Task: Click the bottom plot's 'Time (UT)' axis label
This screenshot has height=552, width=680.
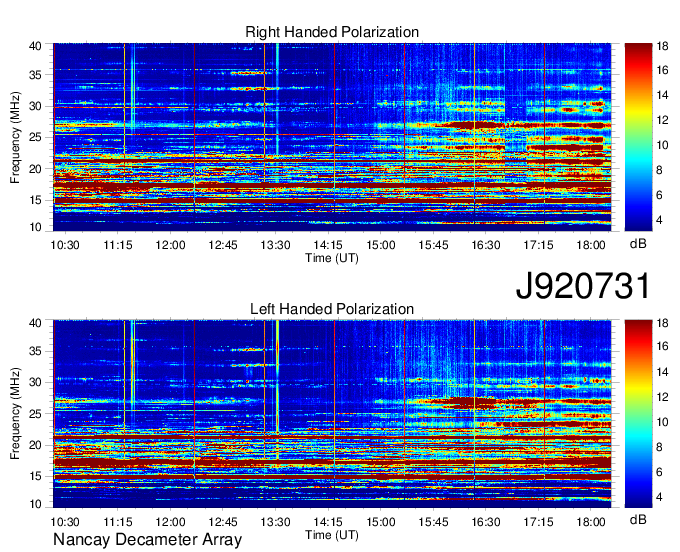Action: point(332,535)
